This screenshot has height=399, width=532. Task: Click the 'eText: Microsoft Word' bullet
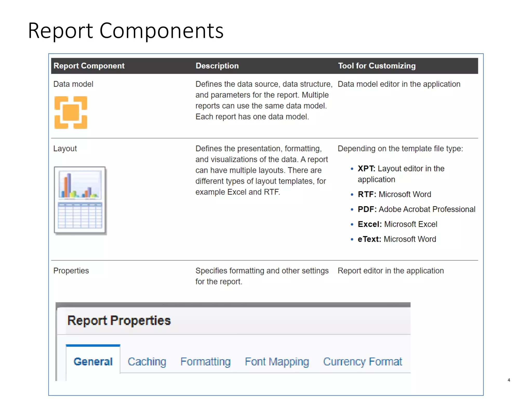(x=397, y=239)
